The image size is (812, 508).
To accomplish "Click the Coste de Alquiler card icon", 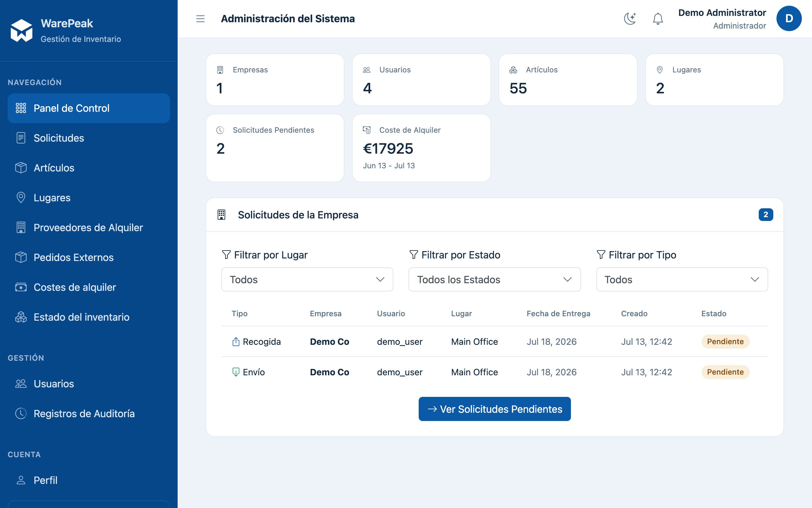I will pyautogui.click(x=366, y=130).
